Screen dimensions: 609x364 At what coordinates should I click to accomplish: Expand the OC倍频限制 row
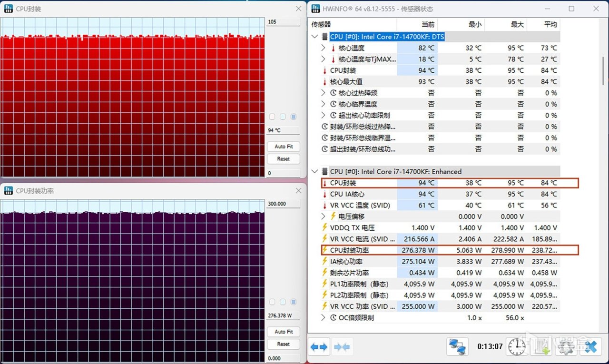click(x=324, y=318)
